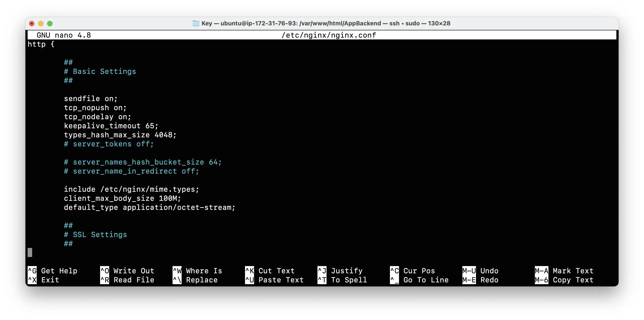This screenshot has height=320, width=644.
Task: Click the ^W Where Is shortcut
Action: 197,271
